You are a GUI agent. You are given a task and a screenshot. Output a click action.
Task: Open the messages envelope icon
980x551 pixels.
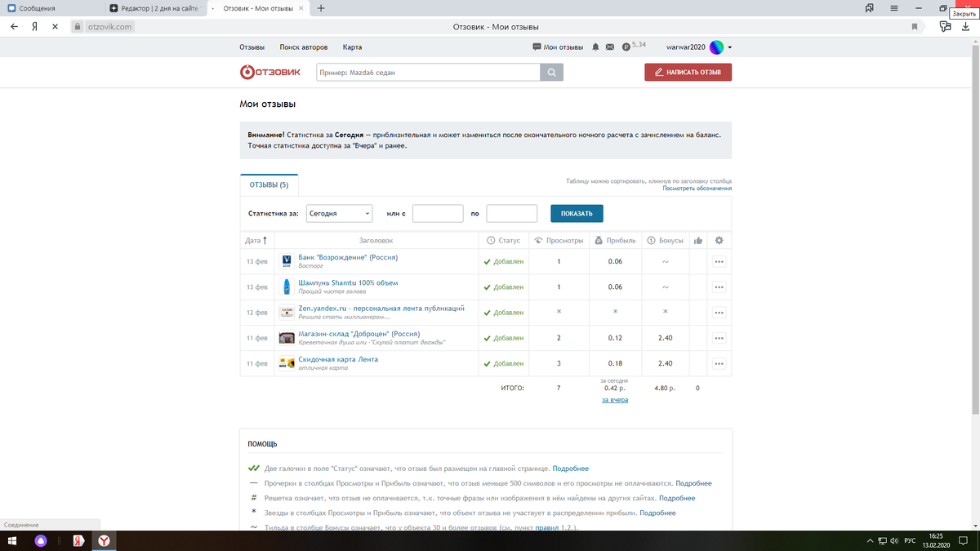(609, 47)
